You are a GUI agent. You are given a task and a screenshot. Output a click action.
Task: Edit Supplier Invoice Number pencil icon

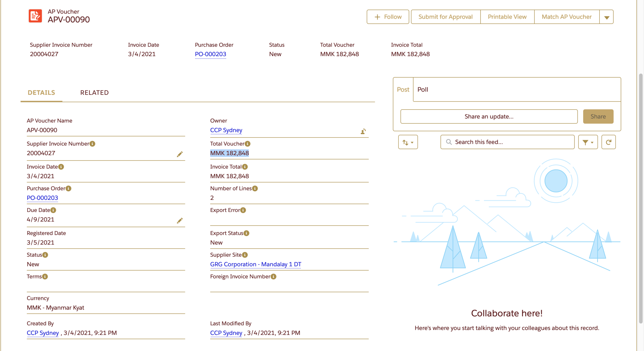click(179, 154)
